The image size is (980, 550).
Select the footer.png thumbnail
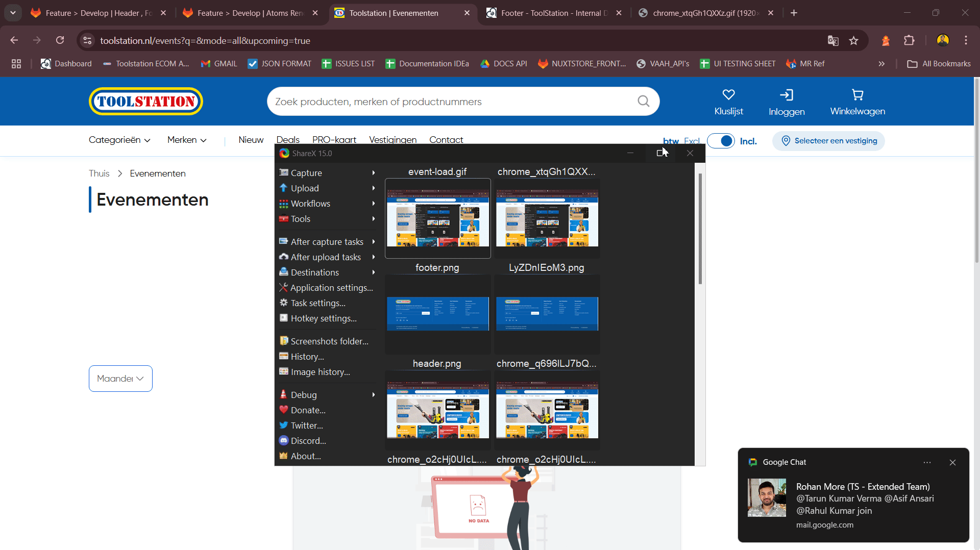pos(437,313)
